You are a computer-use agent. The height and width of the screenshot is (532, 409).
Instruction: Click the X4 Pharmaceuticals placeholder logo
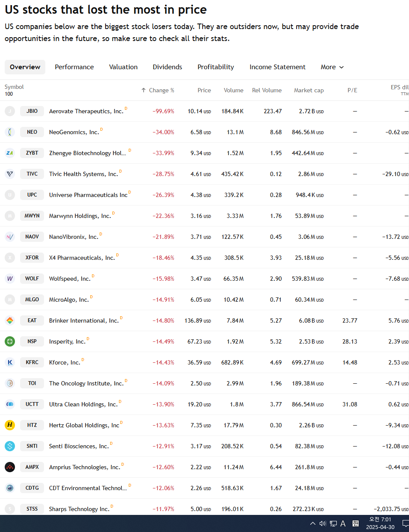[x=10, y=258]
